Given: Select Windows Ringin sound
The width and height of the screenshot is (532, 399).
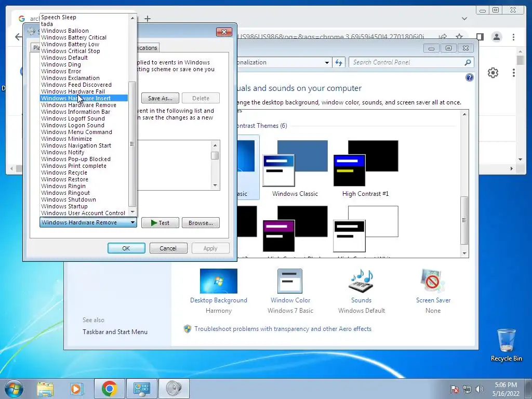Looking at the screenshot, I should pyautogui.click(x=84, y=186).
